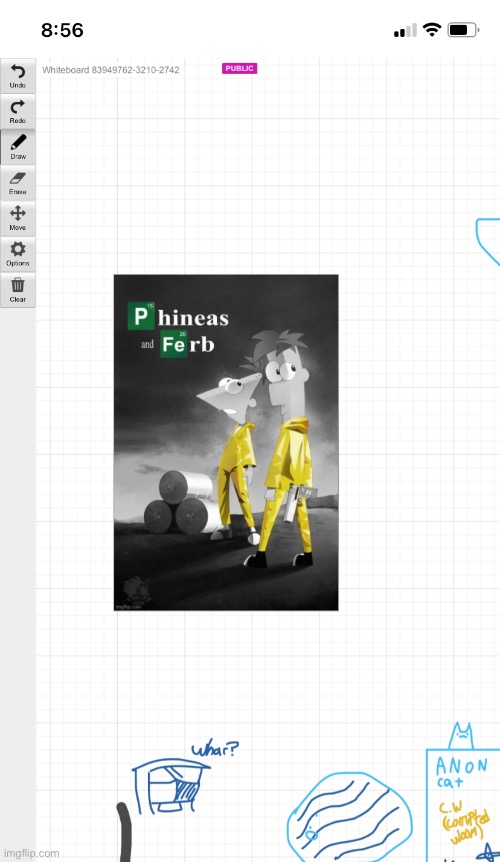Click the blue box sketch below 'whar?'
Screen dimensions: 500x862
click(170, 785)
